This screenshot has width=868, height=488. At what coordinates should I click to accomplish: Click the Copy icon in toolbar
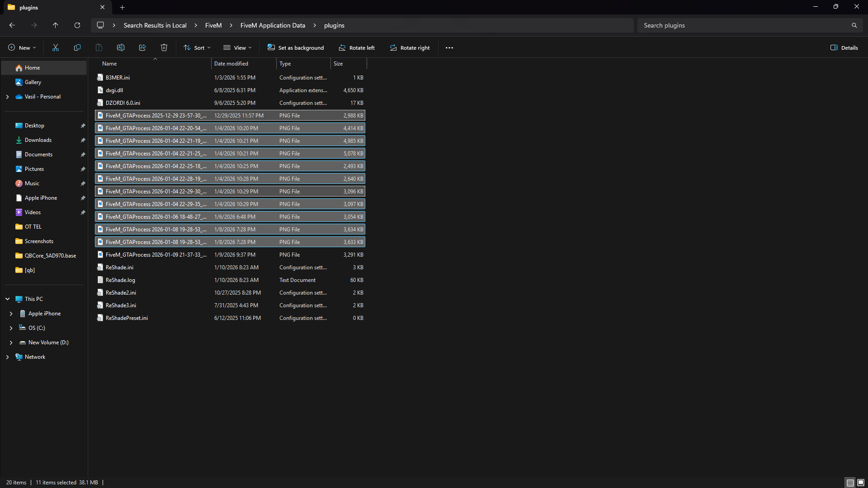[77, 47]
